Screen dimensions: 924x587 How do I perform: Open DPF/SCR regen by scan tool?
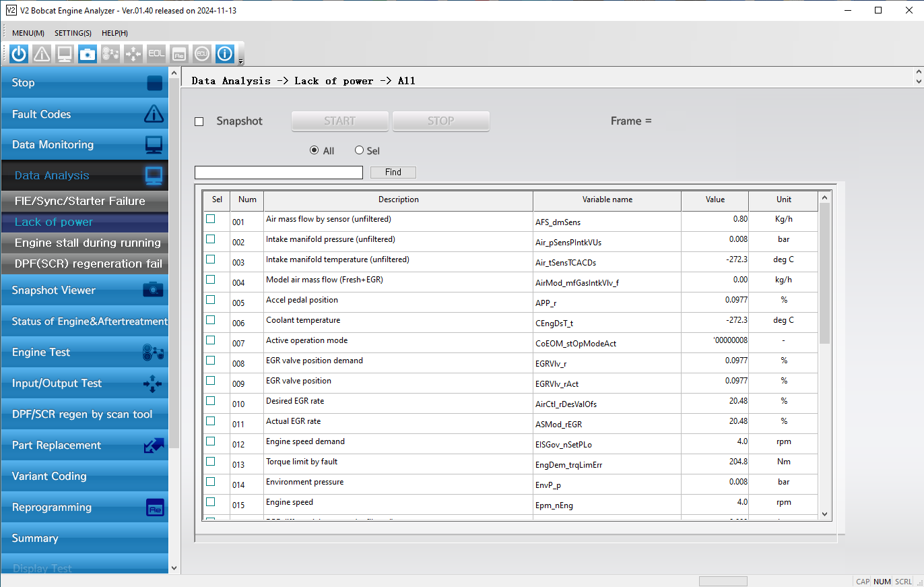tap(84, 414)
